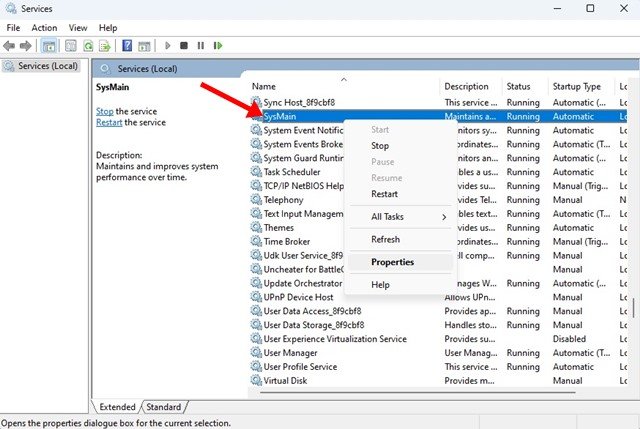
Task: Click the gear icon beside Themes
Action: (x=256, y=227)
